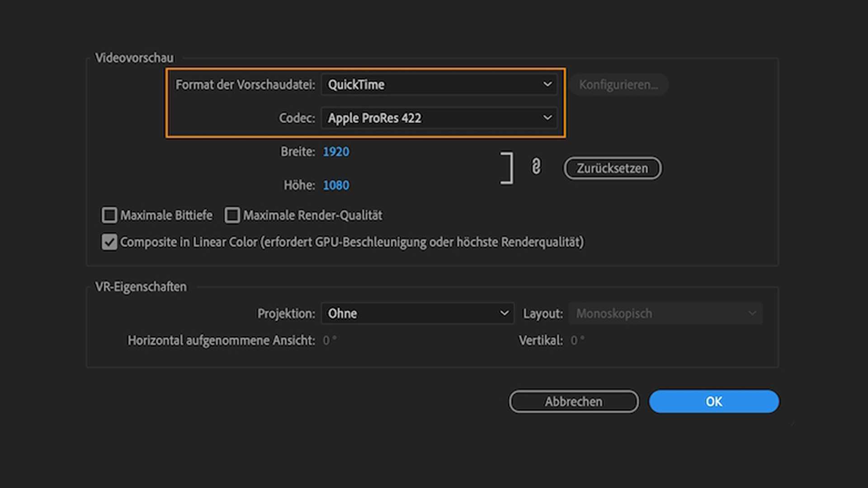Click the Apple ProRes 422 chevron arrow
The width and height of the screenshot is (868, 488).
coord(547,118)
